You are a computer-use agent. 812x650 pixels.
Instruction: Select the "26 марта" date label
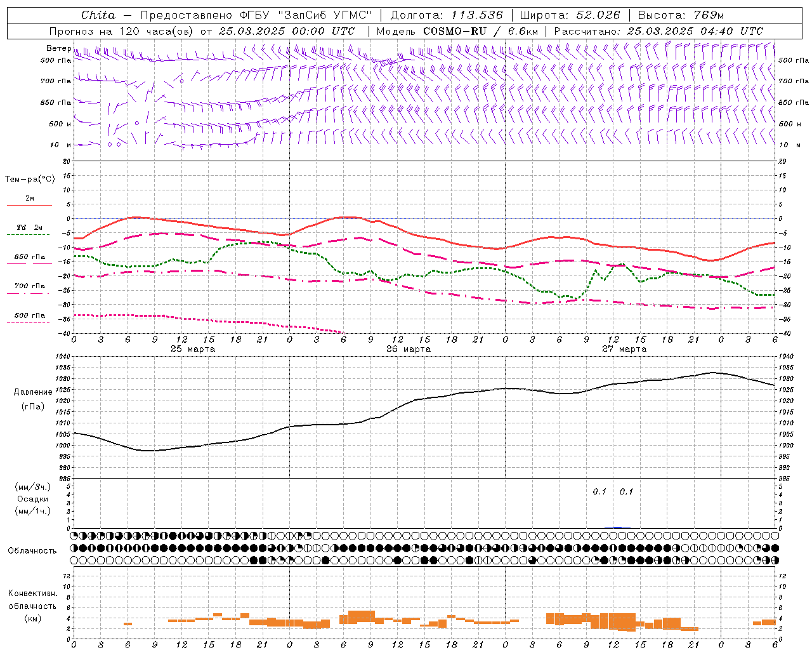click(409, 349)
